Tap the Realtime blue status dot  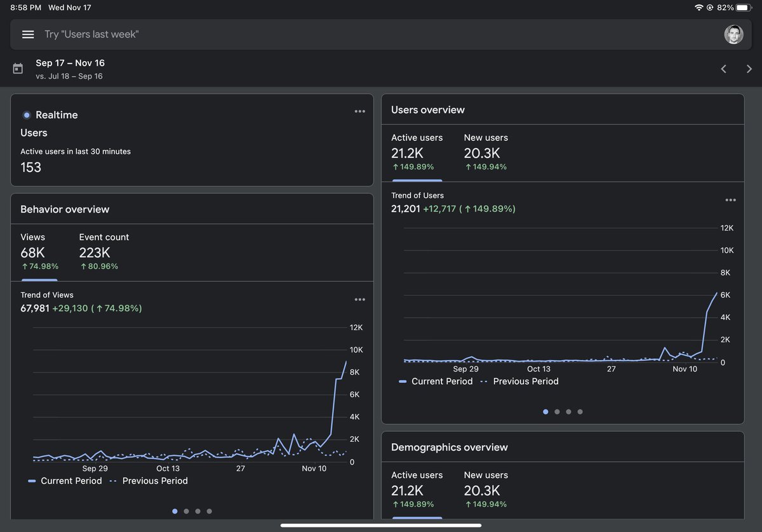(x=27, y=115)
